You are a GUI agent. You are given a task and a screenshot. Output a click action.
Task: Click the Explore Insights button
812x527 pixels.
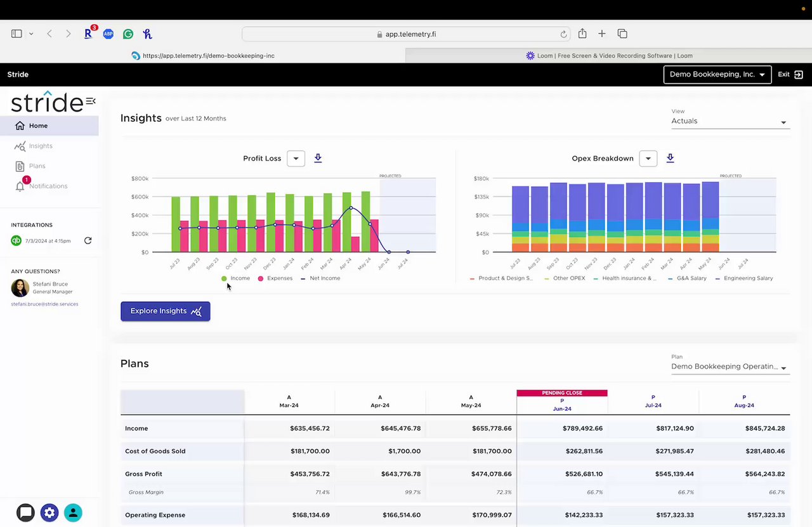[x=166, y=311]
